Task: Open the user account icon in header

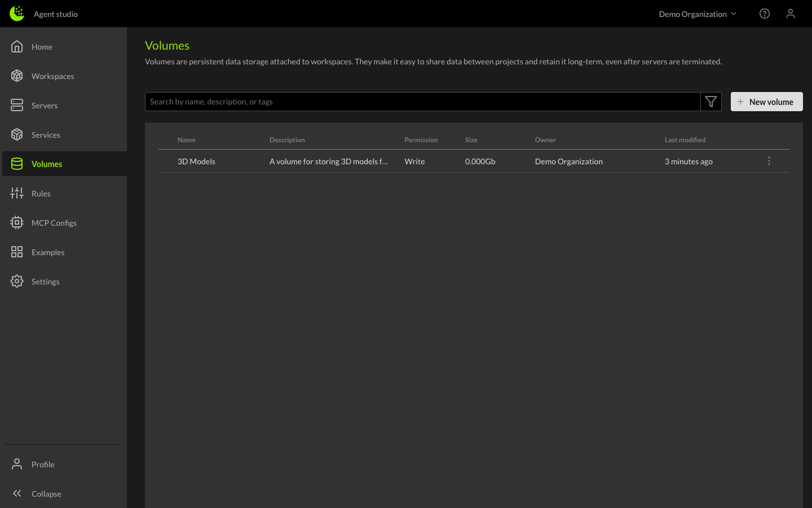Action: [x=790, y=14]
